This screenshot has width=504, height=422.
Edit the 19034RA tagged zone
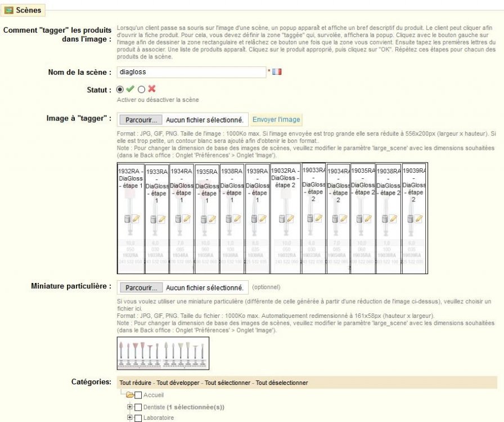pos(343,219)
